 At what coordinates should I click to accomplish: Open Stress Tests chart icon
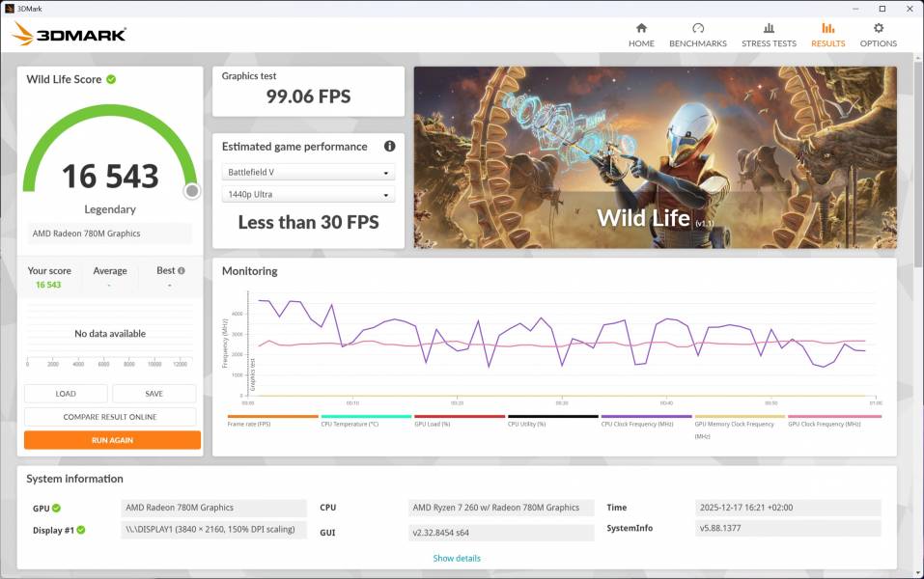pyautogui.click(x=769, y=29)
